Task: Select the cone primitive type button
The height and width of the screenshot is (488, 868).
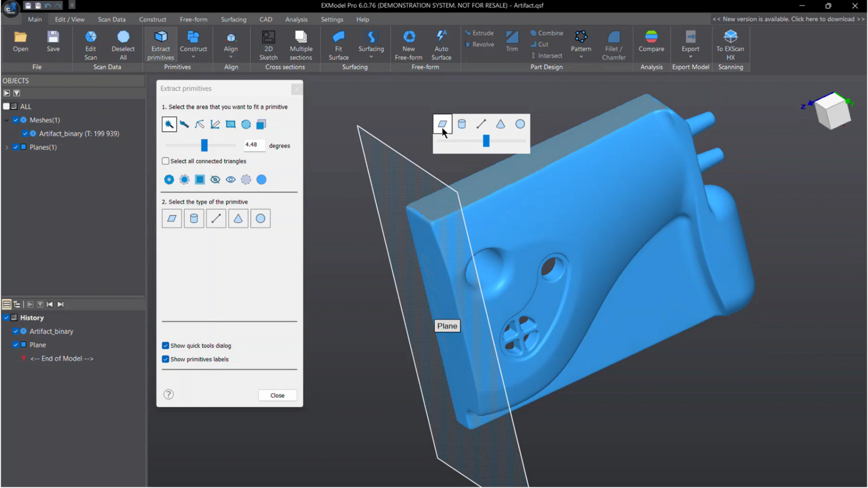Action: pyautogui.click(x=238, y=219)
